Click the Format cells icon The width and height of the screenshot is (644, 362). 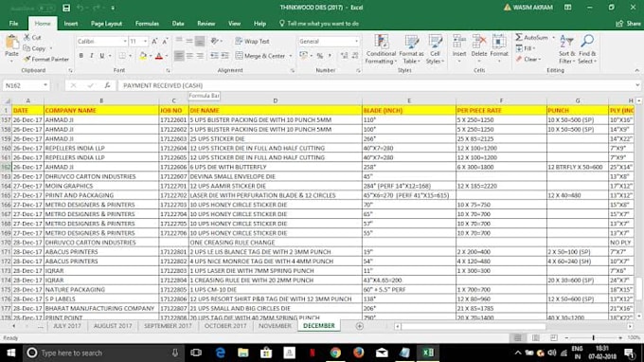499,42
